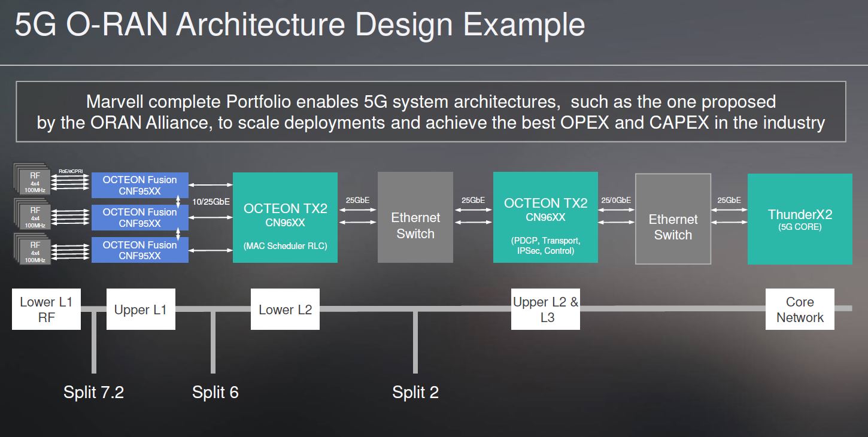Click the Split 6 label
868x437 pixels.
(x=216, y=393)
